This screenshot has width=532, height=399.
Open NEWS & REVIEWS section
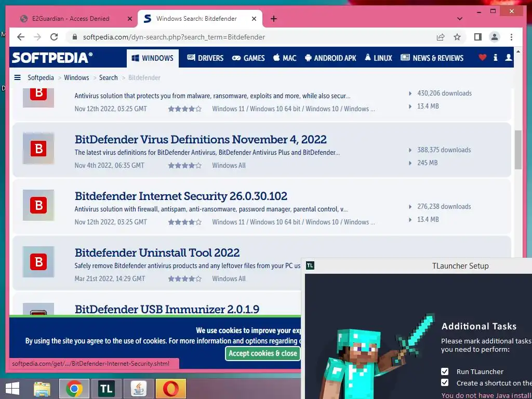point(432,58)
